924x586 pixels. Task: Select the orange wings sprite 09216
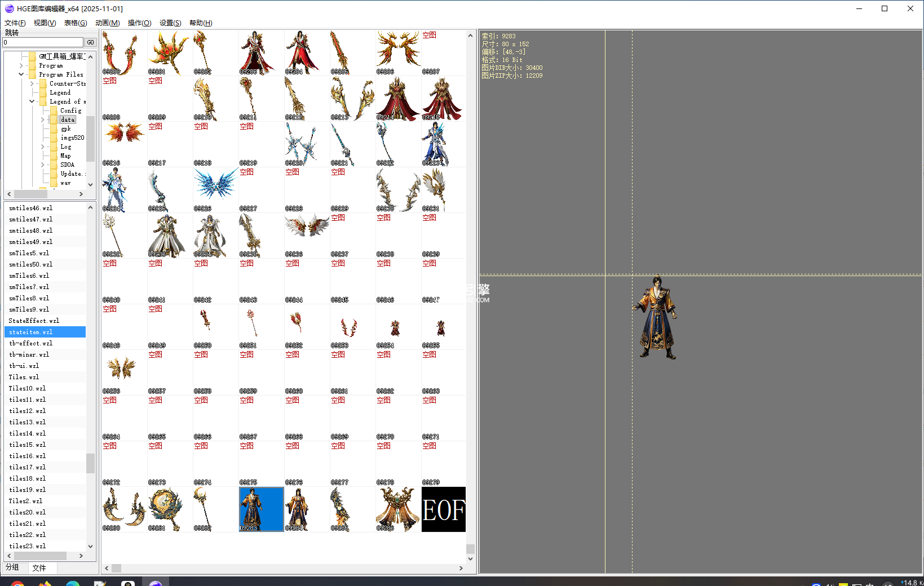click(x=124, y=144)
